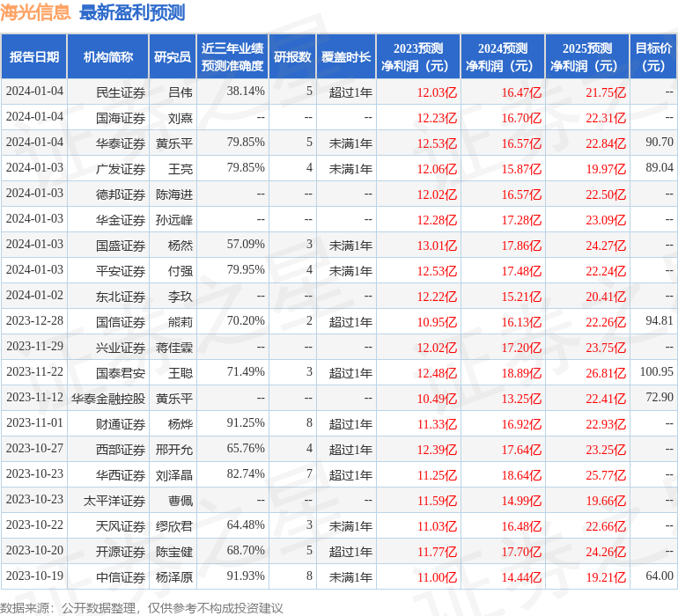678x616 pixels.
Task: Click researcher name 邢开允
Action: 174,449
